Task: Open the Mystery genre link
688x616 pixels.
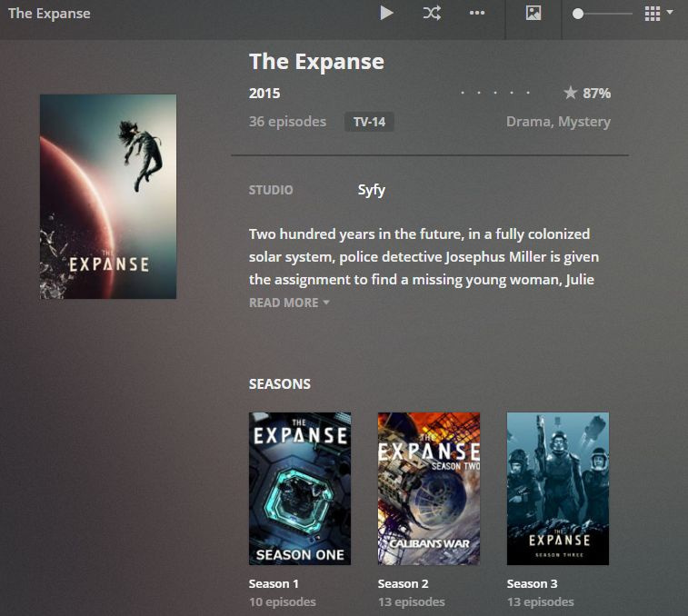Action: click(x=584, y=122)
